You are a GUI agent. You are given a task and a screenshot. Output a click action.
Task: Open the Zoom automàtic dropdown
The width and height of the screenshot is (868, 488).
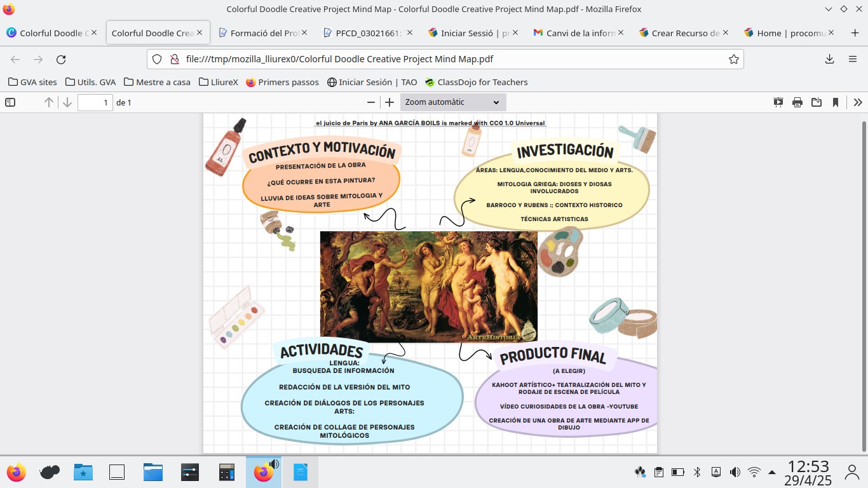tap(453, 102)
